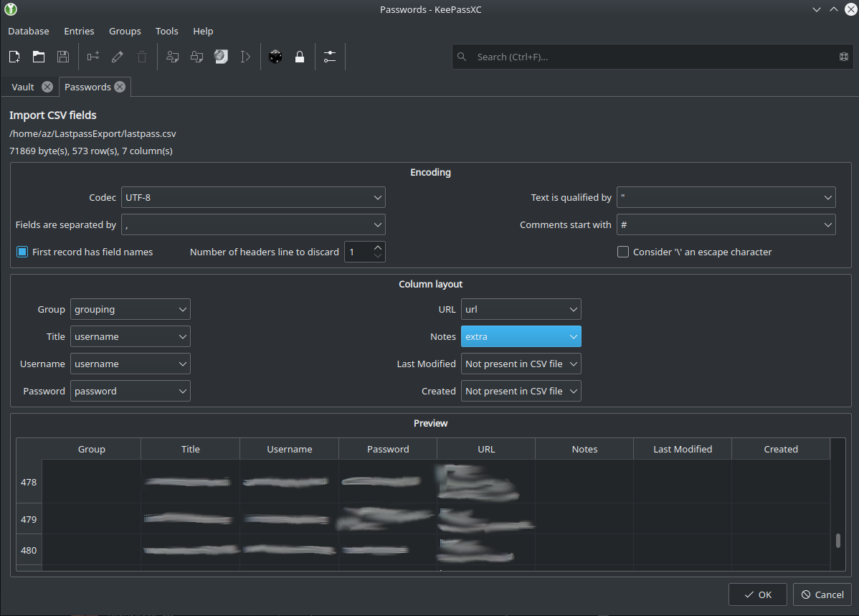Delete entry using the trash icon
This screenshot has height=616, width=859.
click(142, 57)
